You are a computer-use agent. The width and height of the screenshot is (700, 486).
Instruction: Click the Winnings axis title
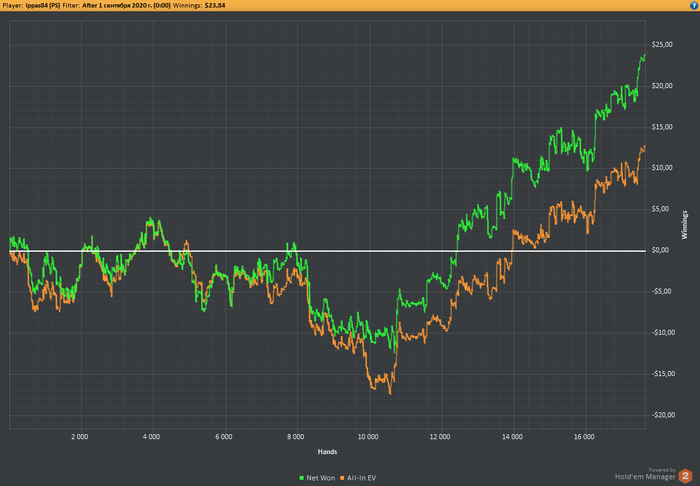click(684, 225)
